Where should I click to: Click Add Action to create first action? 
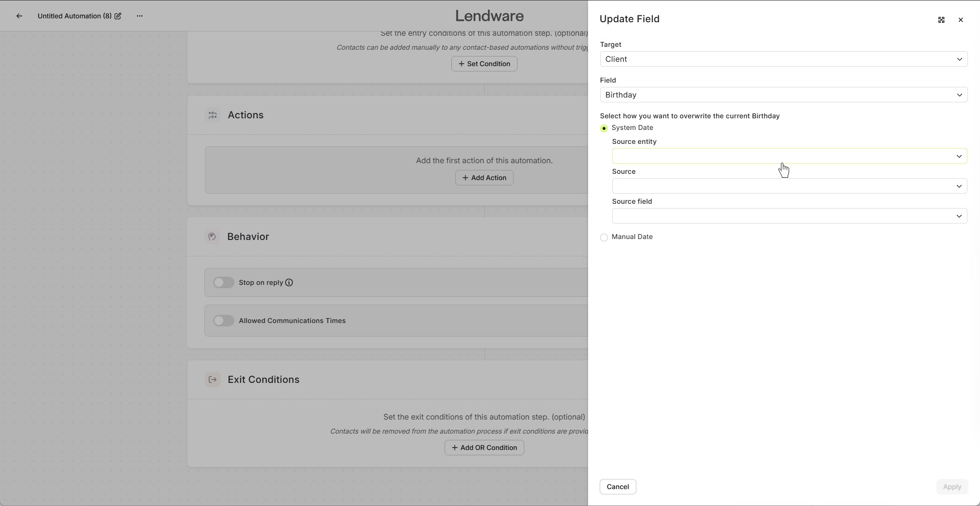click(x=484, y=178)
